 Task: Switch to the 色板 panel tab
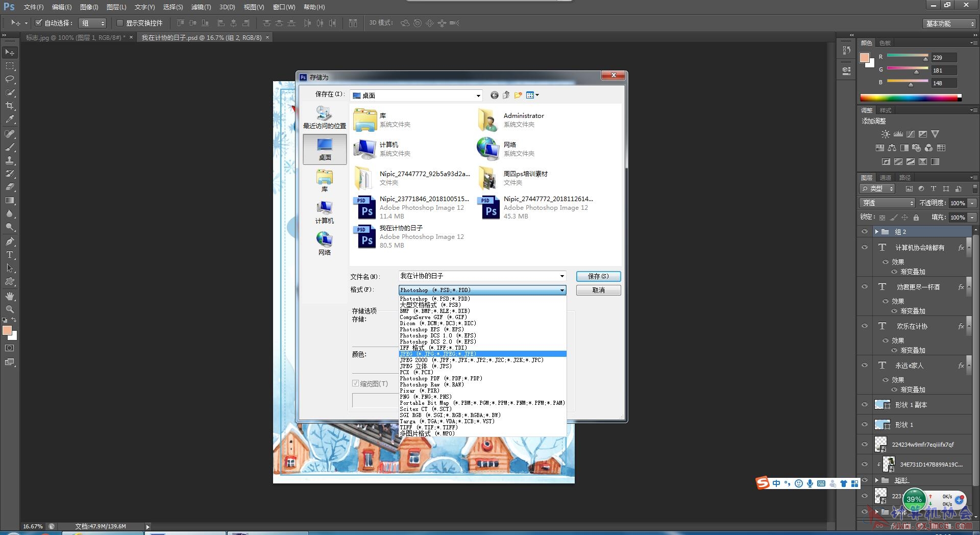(x=885, y=43)
